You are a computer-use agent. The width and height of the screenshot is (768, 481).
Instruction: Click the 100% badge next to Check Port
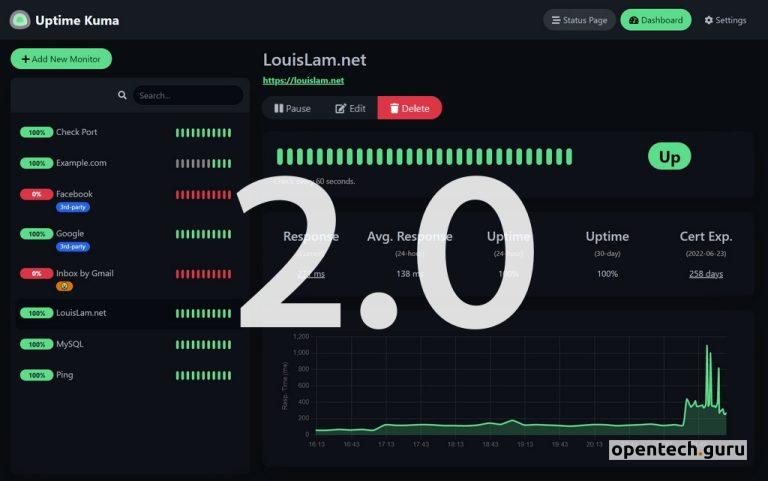click(x=37, y=132)
